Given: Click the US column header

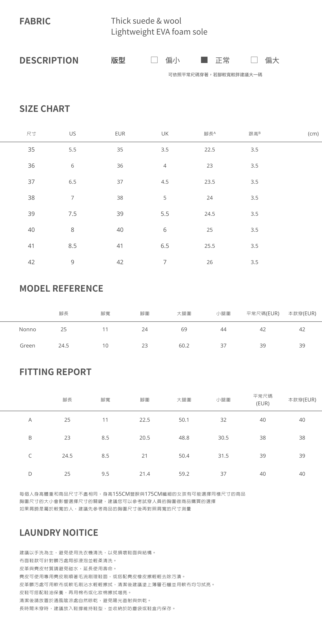Looking at the screenshot, I should coord(73,134).
